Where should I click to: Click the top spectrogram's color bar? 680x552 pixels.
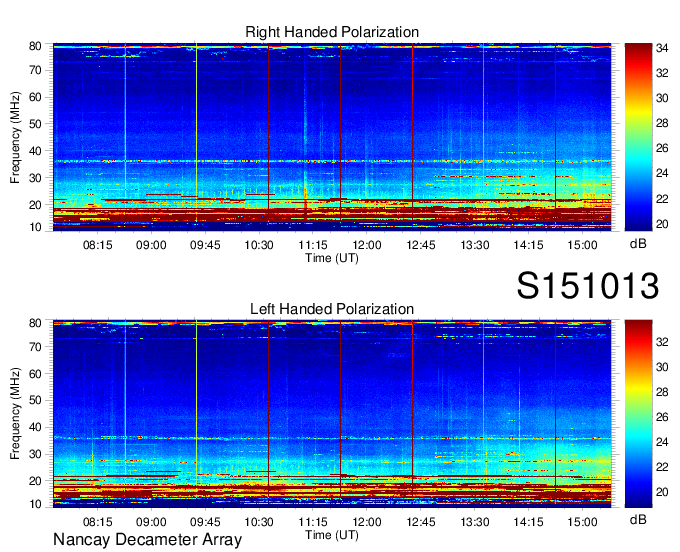pyautogui.click(x=638, y=137)
